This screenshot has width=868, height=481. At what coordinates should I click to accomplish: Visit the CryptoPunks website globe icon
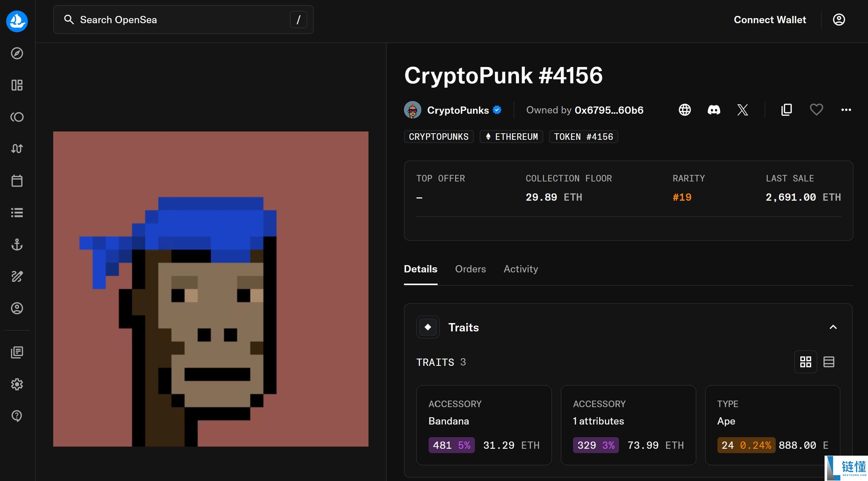click(x=685, y=110)
